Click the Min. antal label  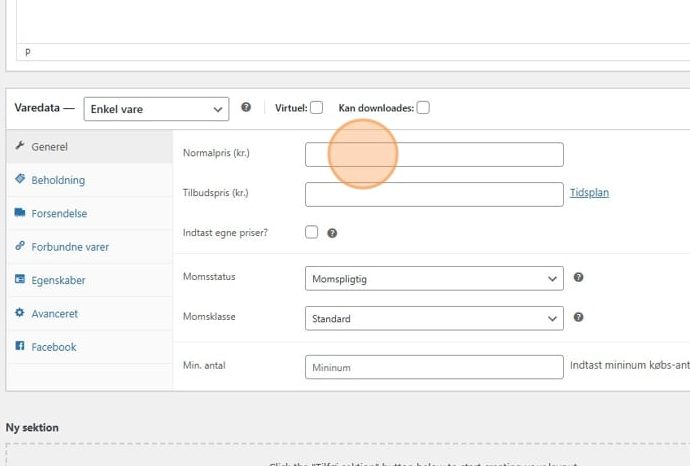204,365
